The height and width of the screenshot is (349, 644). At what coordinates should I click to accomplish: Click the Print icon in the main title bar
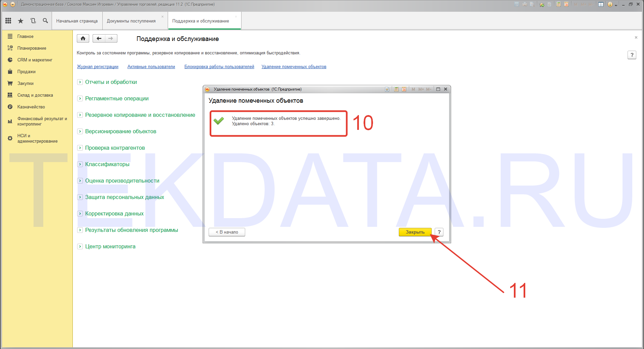pos(525,4)
